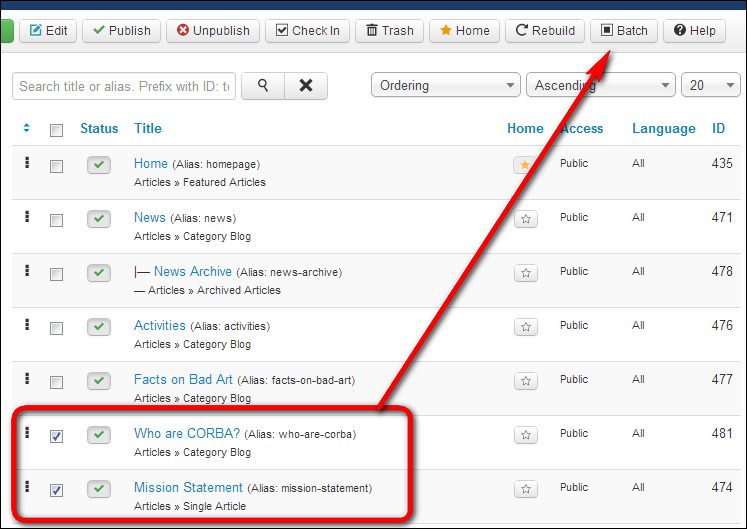747x529 pixels.
Task: Open the Ordering sort dropdown
Action: pos(446,86)
